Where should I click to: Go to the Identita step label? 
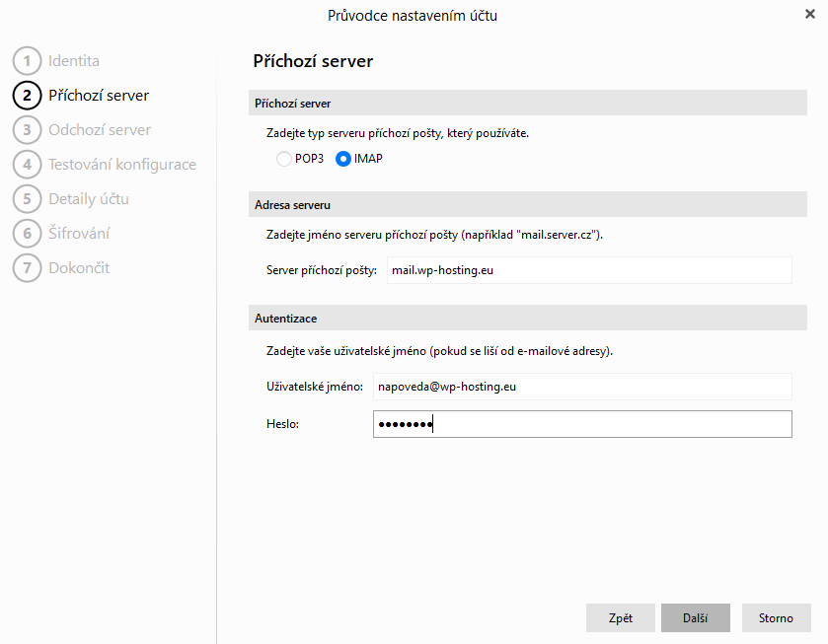[x=74, y=61]
